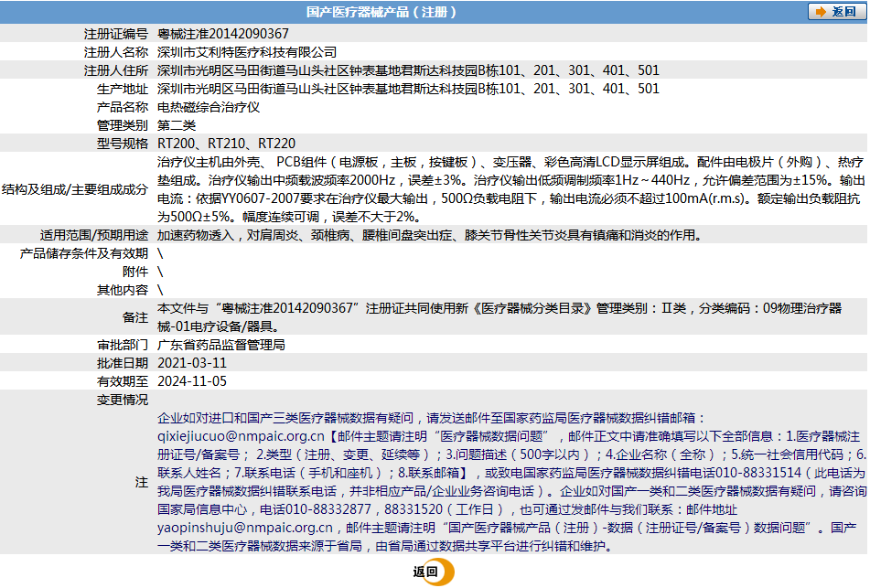Click the approval date 2021-03-11
Image resolution: width=870 pixels, height=588 pixels.
pyautogui.click(x=192, y=363)
